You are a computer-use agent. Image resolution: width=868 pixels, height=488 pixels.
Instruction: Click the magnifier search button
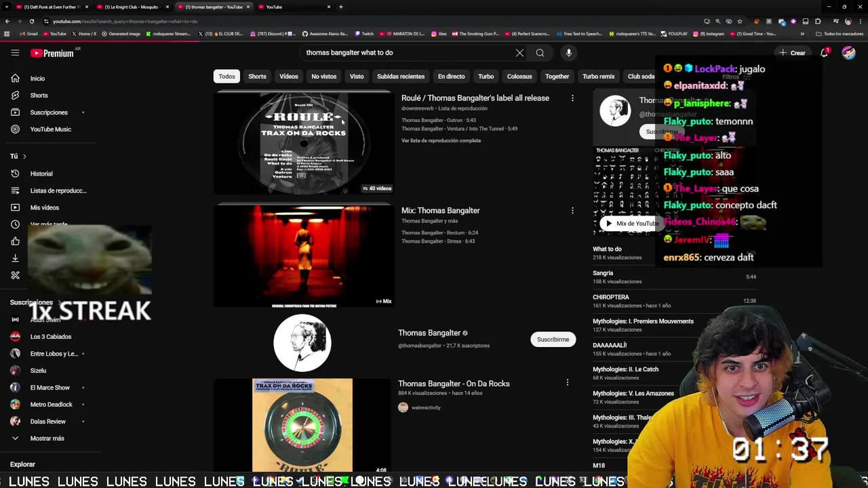tap(540, 53)
